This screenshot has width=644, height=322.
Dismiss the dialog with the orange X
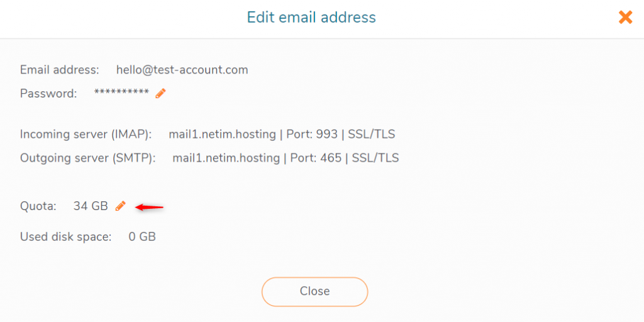[625, 17]
